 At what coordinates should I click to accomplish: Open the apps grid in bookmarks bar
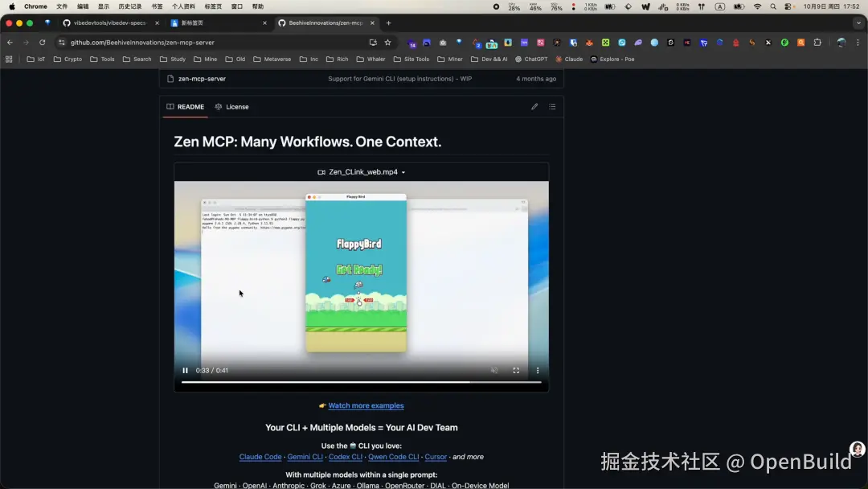[x=9, y=60]
